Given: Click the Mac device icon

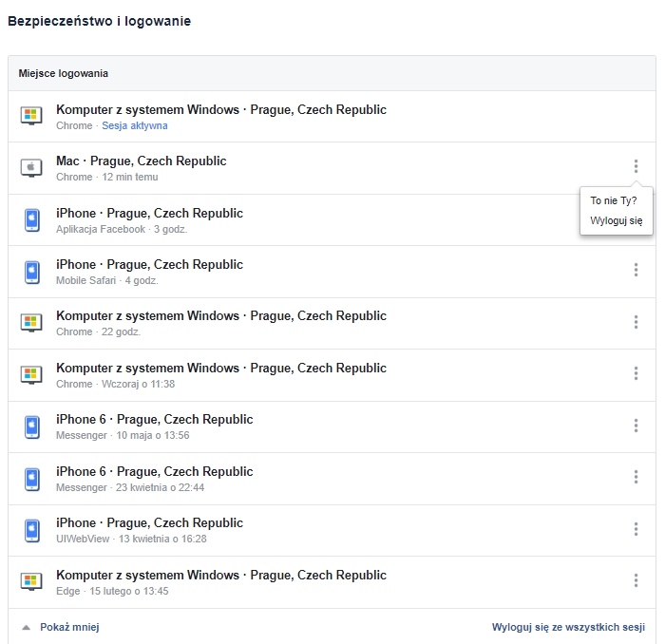Looking at the screenshot, I should 31,168.
